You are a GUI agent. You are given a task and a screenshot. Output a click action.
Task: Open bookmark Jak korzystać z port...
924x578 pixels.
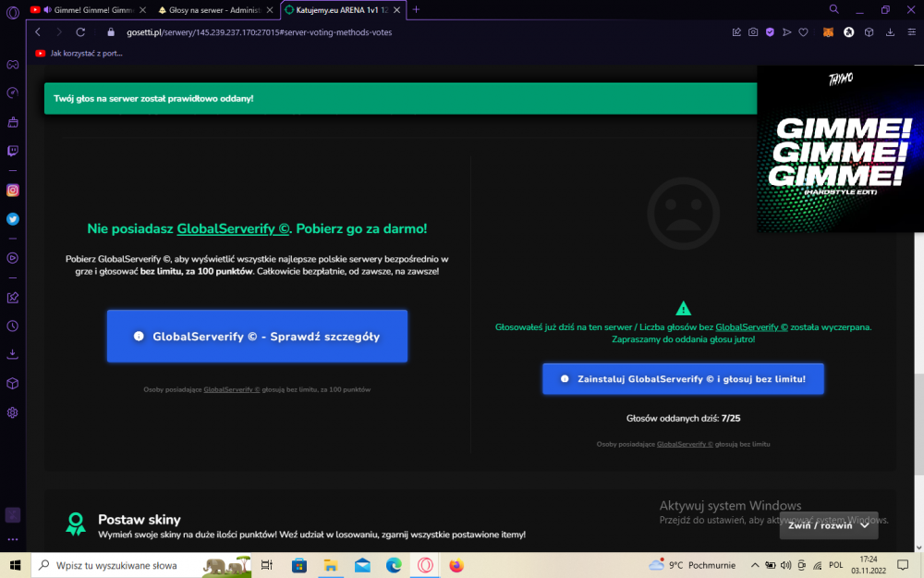click(x=79, y=53)
